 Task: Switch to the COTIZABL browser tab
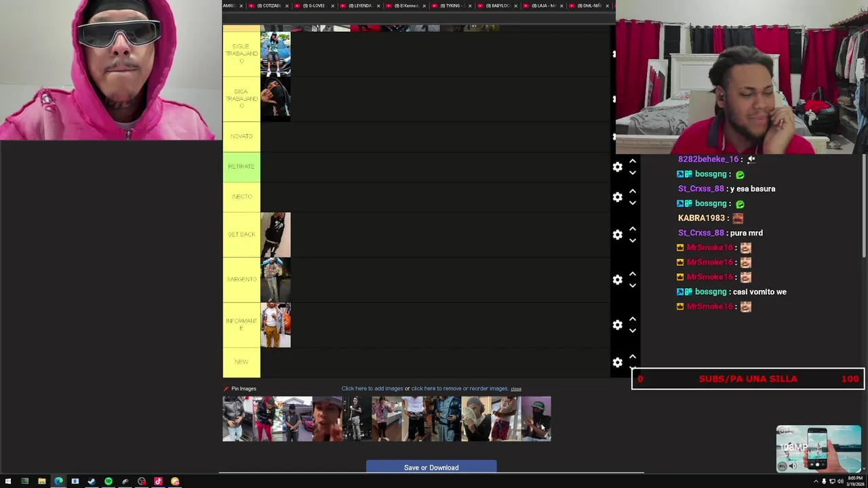[269, 5]
